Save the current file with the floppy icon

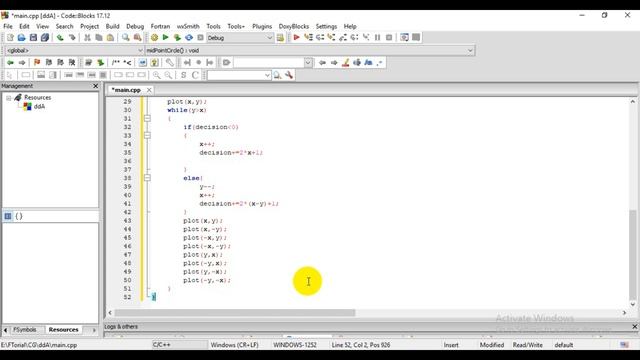tap(33, 38)
